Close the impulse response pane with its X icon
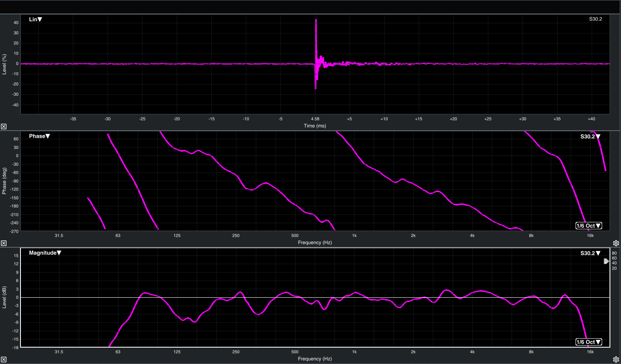The height and width of the screenshot is (364, 621). pos(4,127)
